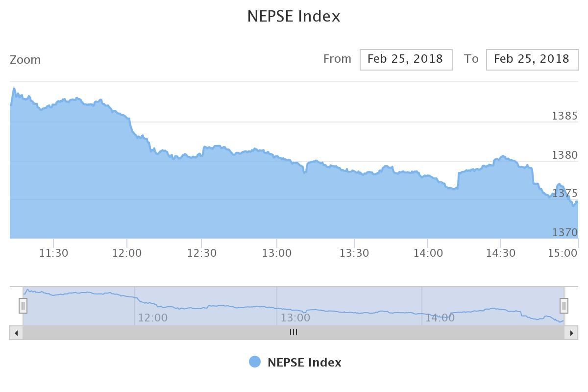Click the 14:30 x-axis label
The image size is (588, 392).
pyautogui.click(x=501, y=253)
